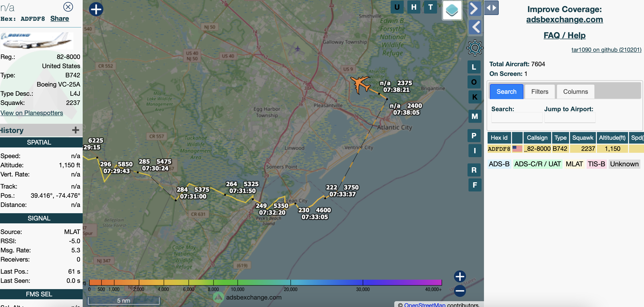Screen dimensions: 644x307
Task: Click the TIS-B legend swatch
Action: pos(596,164)
